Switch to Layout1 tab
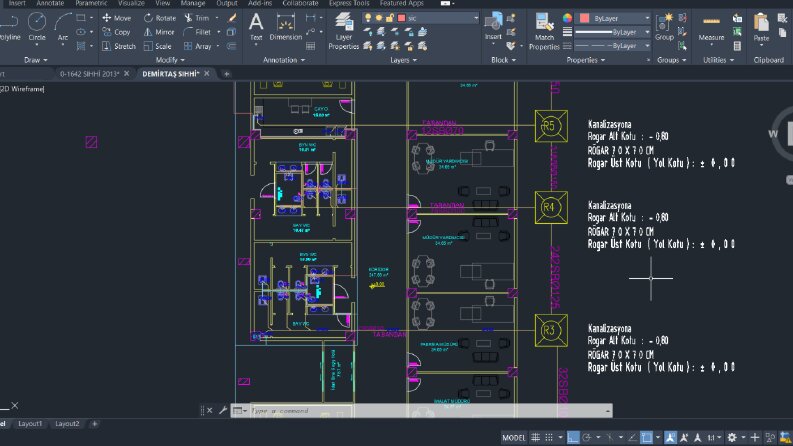Screen dimensions: 793x446 tap(30, 424)
